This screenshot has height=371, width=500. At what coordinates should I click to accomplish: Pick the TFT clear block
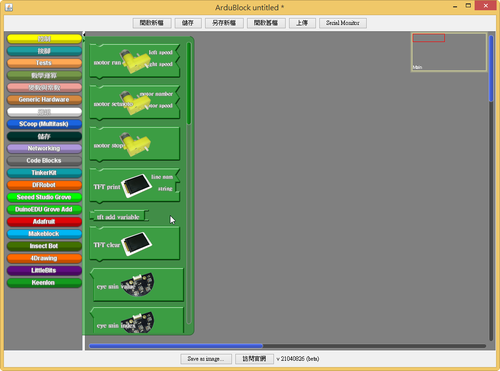(135, 244)
